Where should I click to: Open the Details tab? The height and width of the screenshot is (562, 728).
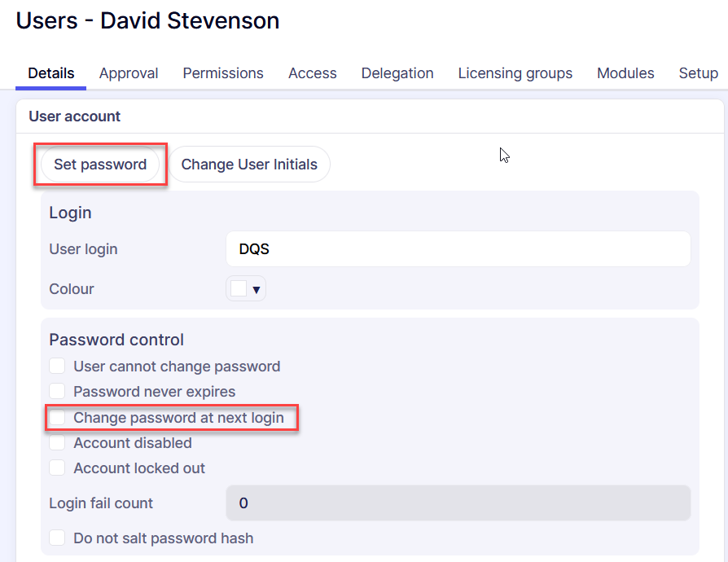[x=51, y=73]
